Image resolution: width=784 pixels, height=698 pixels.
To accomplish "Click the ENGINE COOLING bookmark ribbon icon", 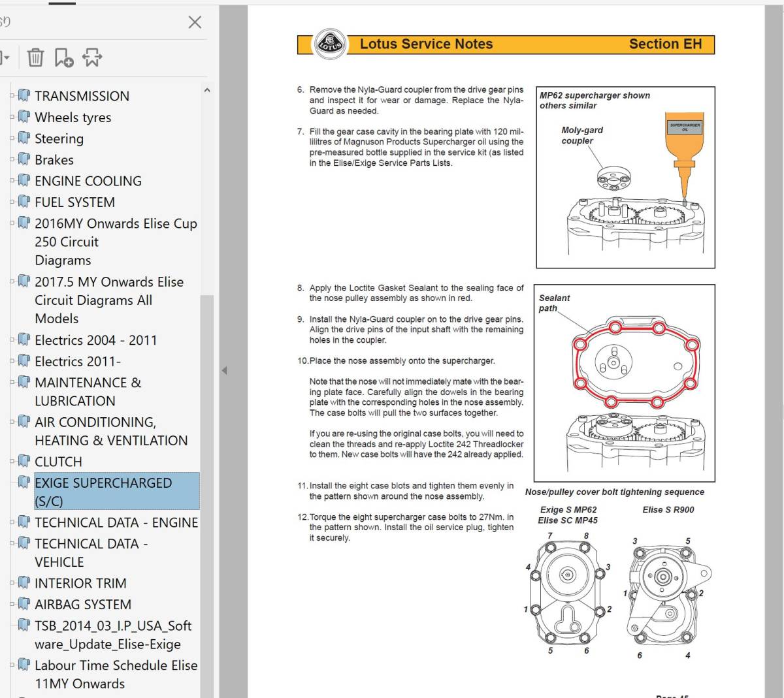I will (24, 180).
